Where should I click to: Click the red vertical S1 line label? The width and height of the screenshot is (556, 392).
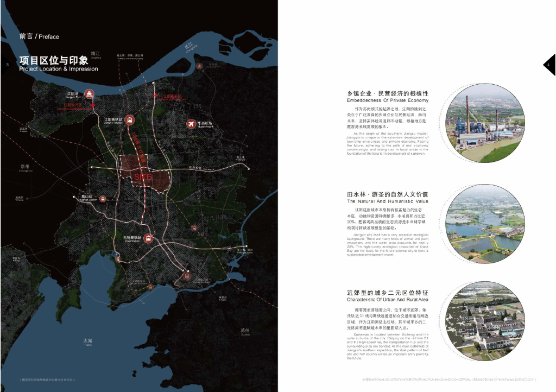pyautogui.click(x=138, y=148)
